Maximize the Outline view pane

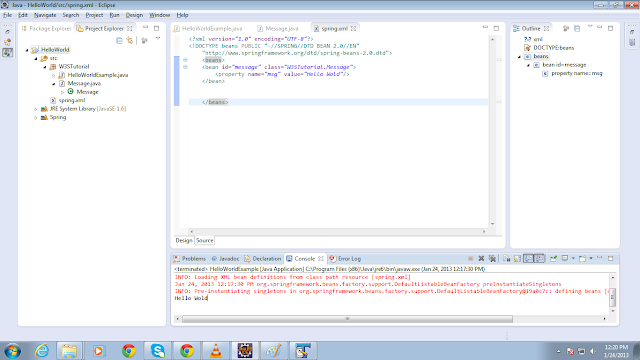pos(610,28)
